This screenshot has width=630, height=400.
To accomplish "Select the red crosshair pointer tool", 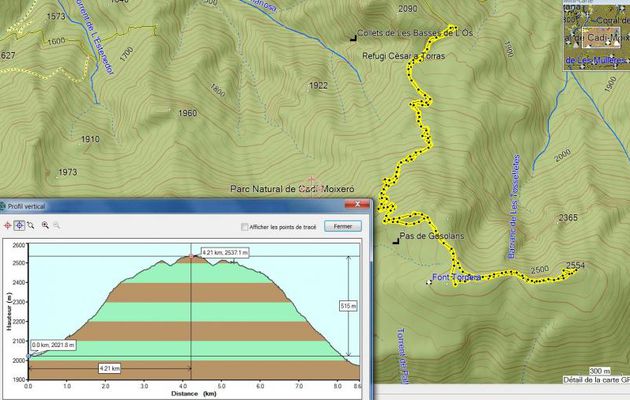I will tap(7, 225).
